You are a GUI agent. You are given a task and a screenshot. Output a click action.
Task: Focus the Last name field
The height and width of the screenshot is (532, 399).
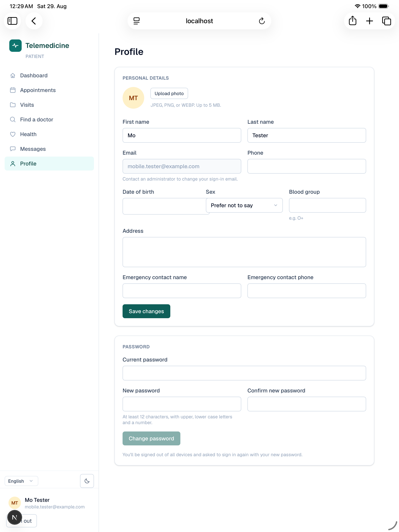[307, 135]
